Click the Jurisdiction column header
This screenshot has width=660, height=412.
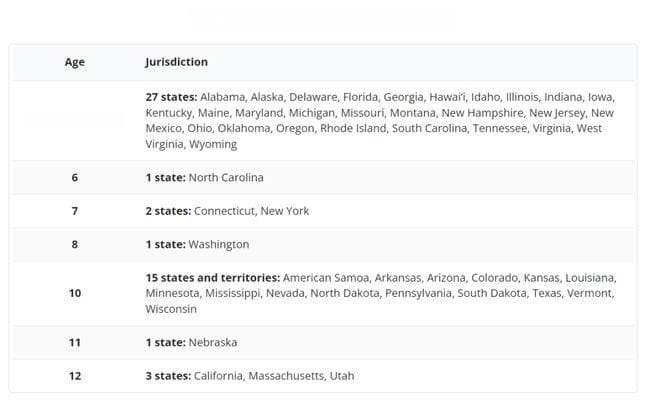click(176, 62)
